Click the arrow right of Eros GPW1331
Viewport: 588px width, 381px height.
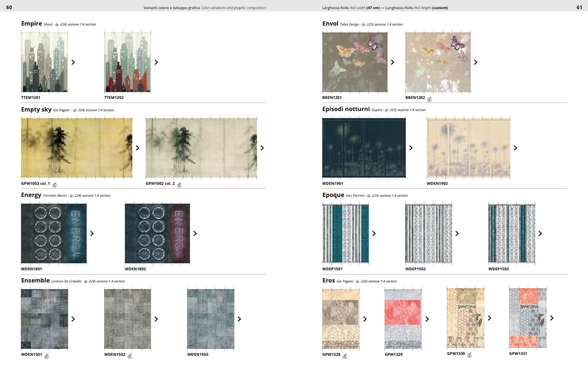click(552, 318)
